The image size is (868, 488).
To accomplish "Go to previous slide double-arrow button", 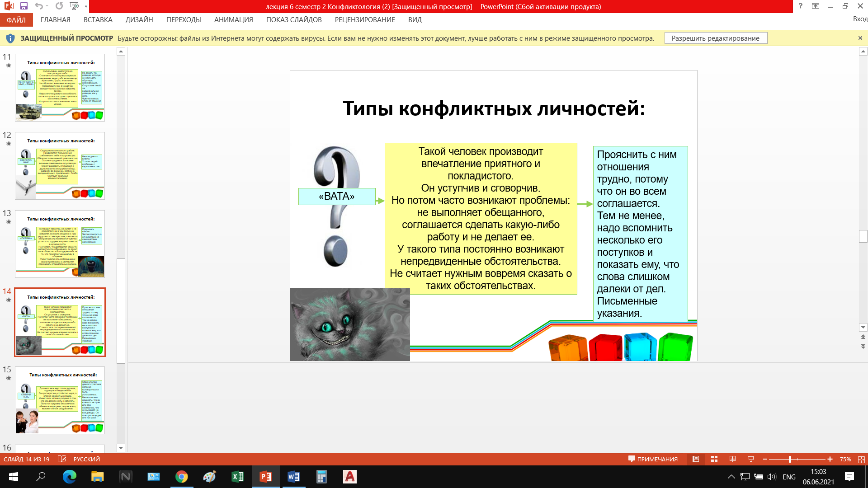I will tap(863, 337).
